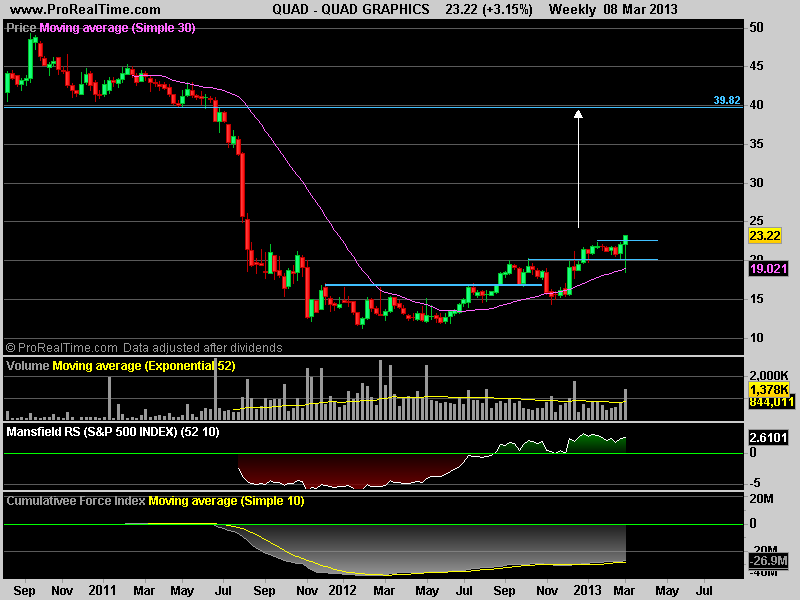Click the 15 price axis label
This screenshot has width=800, height=600.
[x=757, y=299]
